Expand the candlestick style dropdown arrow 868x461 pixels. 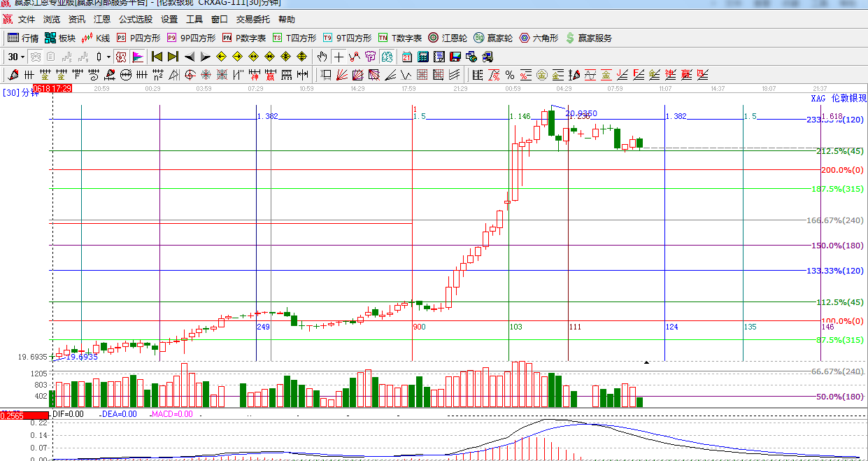coord(108,57)
